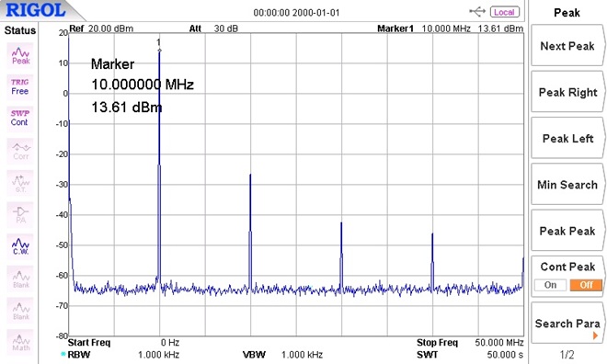This screenshot has width=607, height=364.
Task: Click the SWT 50.000 s value
Action: [505, 354]
